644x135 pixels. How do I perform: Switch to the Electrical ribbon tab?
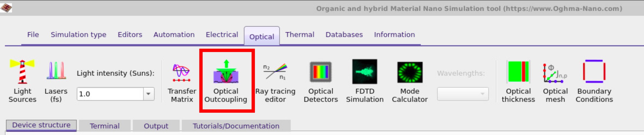tap(222, 35)
